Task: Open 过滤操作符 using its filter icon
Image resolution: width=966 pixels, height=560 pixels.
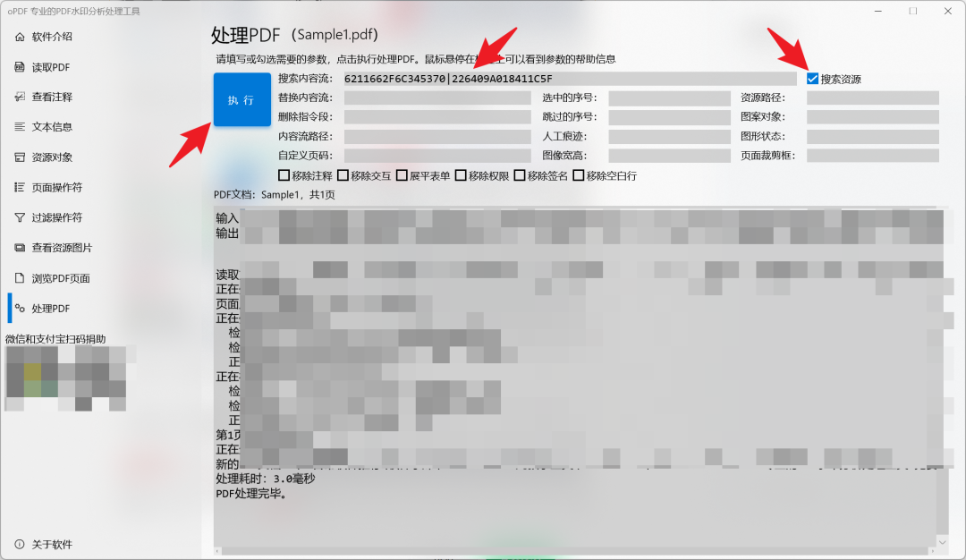Action: pos(20,216)
